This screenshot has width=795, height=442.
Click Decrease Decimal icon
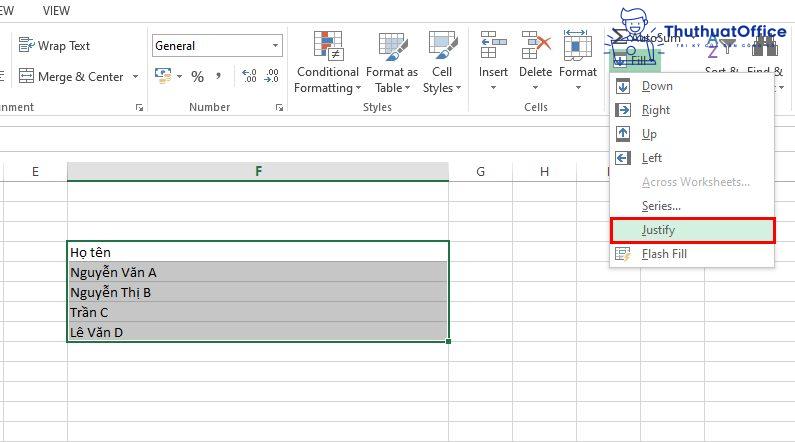click(x=272, y=76)
